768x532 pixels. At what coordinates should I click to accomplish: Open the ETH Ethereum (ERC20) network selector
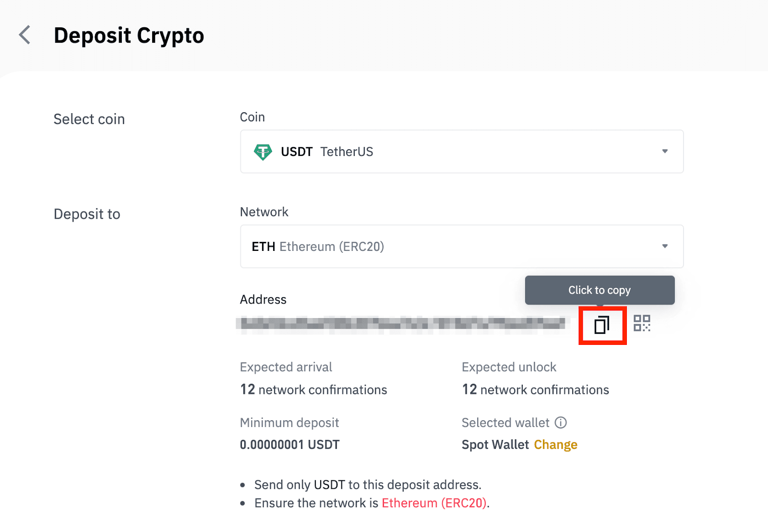(461, 247)
